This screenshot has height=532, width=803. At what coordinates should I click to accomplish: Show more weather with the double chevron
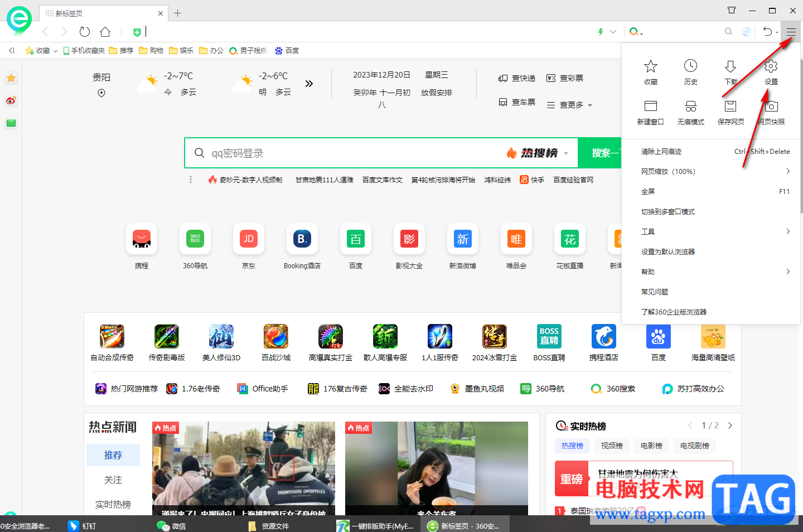coord(309,84)
